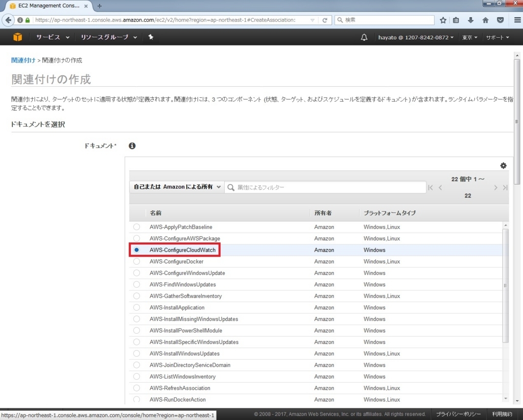
Task: Click AWS-InstallMissingWindowsUpdates row name
Action: (x=194, y=319)
